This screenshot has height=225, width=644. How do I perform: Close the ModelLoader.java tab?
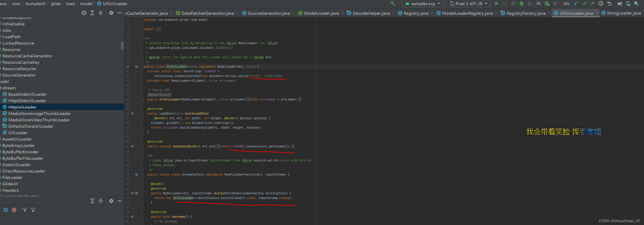(342, 13)
